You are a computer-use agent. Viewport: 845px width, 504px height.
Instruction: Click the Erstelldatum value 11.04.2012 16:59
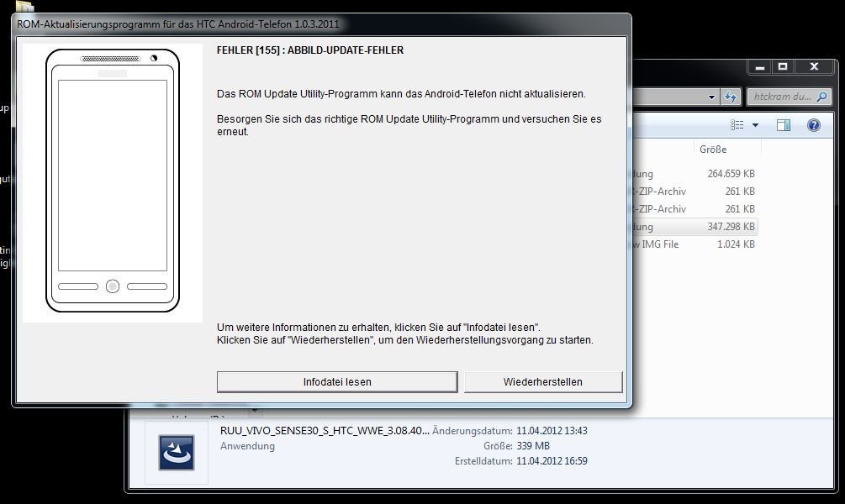point(552,461)
